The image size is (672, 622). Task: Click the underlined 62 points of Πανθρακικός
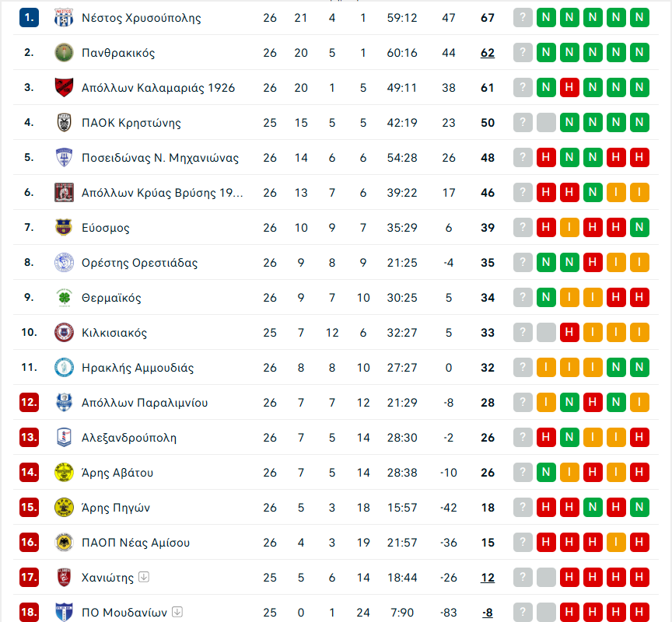488,53
